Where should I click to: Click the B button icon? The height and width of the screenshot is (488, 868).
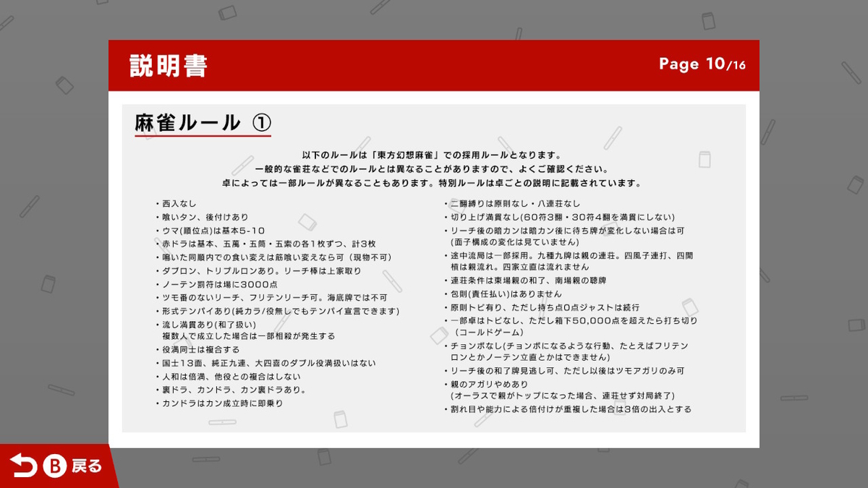[x=54, y=467]
